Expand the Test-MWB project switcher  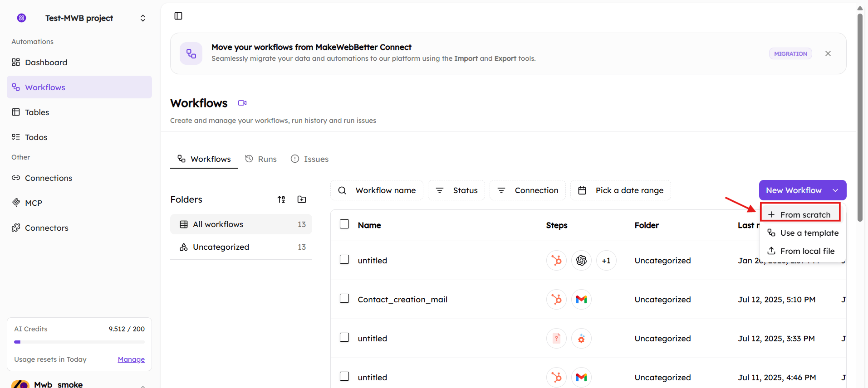point(143,18)
